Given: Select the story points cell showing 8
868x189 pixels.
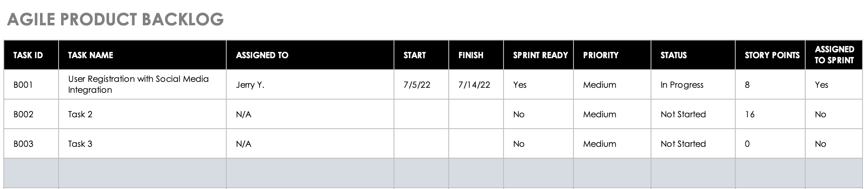Looking at the screenshot, I should click(x=747, y=85).
